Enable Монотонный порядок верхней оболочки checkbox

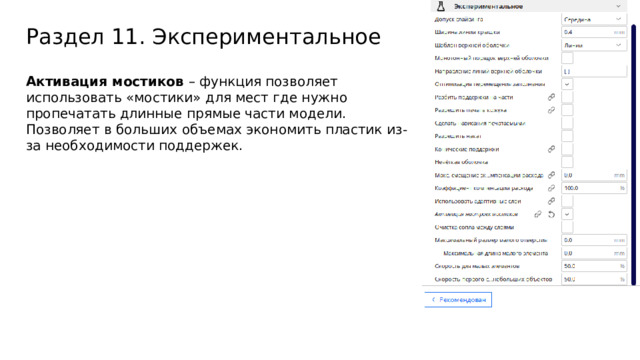click(x=567, y=58)
